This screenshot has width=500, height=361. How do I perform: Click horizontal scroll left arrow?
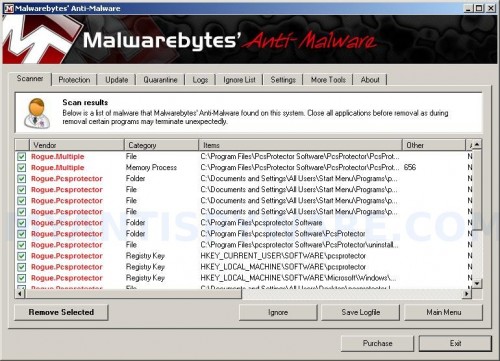click(20, 294)
